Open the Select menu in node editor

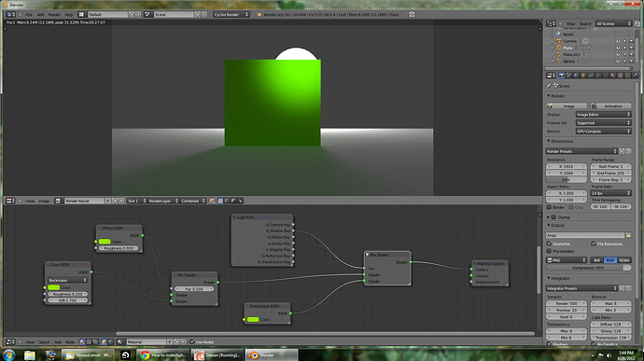[x=44, y=341]
